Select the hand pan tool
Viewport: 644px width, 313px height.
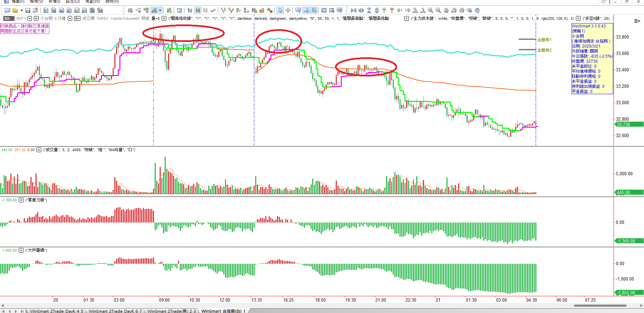pos(477,10)
